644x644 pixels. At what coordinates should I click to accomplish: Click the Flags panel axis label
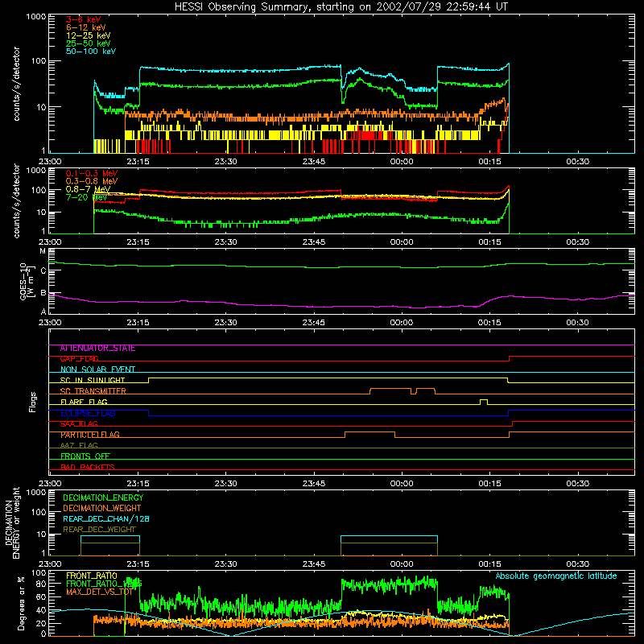click(x=33, y=402)
